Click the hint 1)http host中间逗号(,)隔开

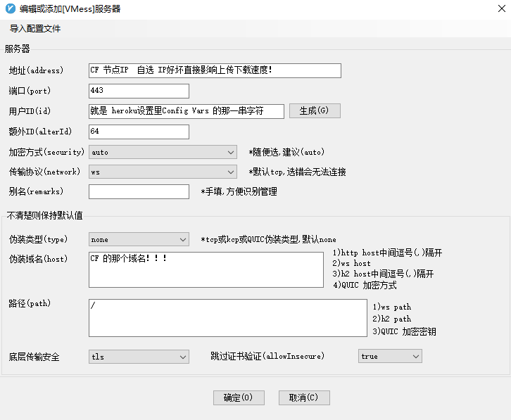(388, 253)
